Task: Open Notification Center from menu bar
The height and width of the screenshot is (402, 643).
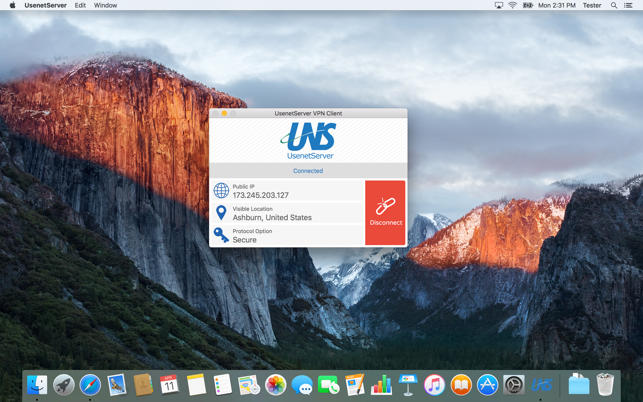Action: 629,6
